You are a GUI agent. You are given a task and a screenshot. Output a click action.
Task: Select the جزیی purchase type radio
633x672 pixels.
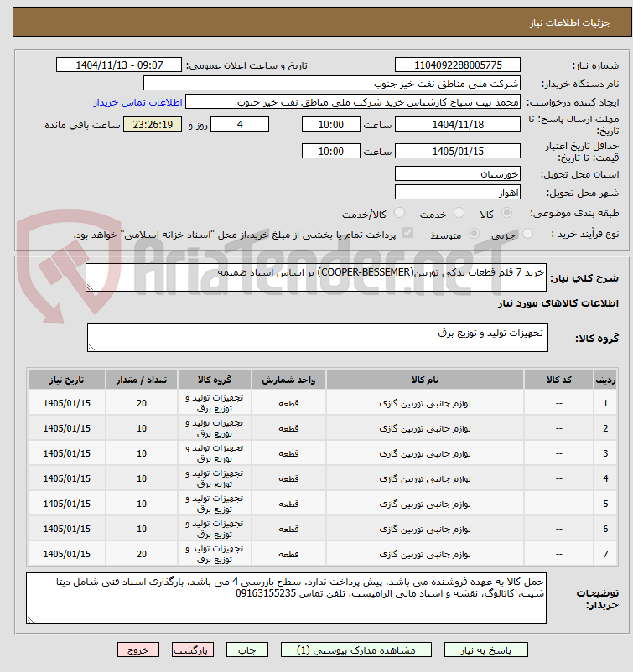(527, 234)
